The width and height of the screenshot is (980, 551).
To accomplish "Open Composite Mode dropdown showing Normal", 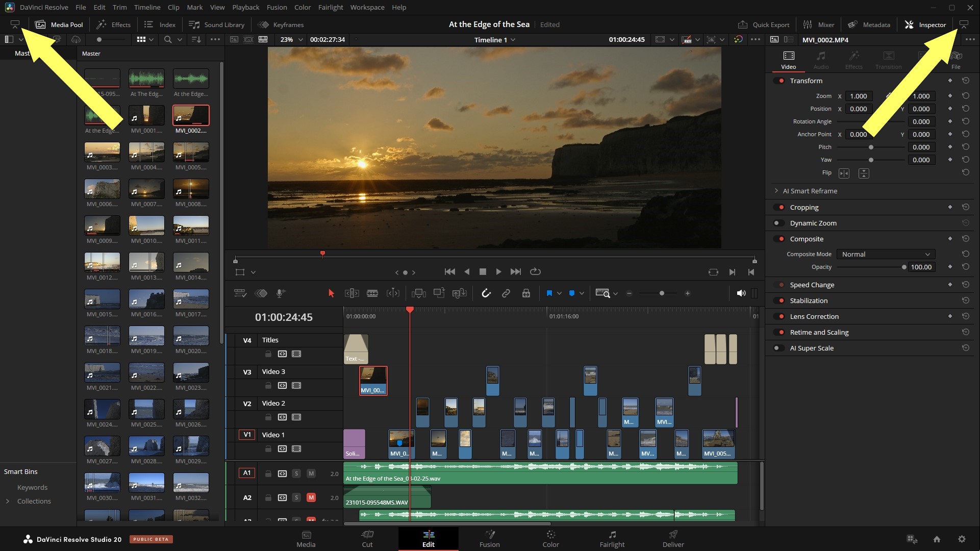I will pyautogui.click(x=886, y=254).
